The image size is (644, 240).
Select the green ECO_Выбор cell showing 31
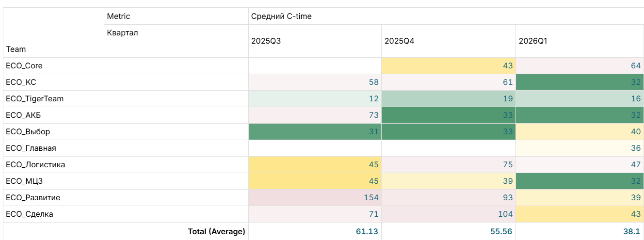[315, 132]
